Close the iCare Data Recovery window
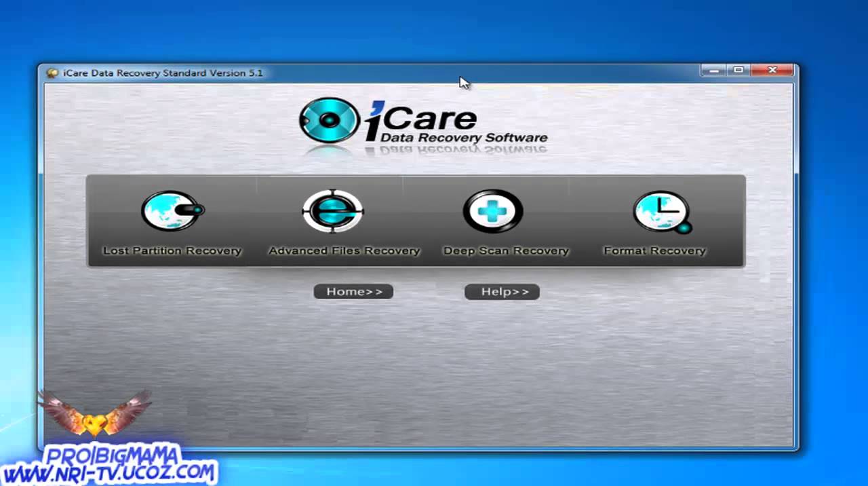Screen dimensions: 868x486 point(772,70)
